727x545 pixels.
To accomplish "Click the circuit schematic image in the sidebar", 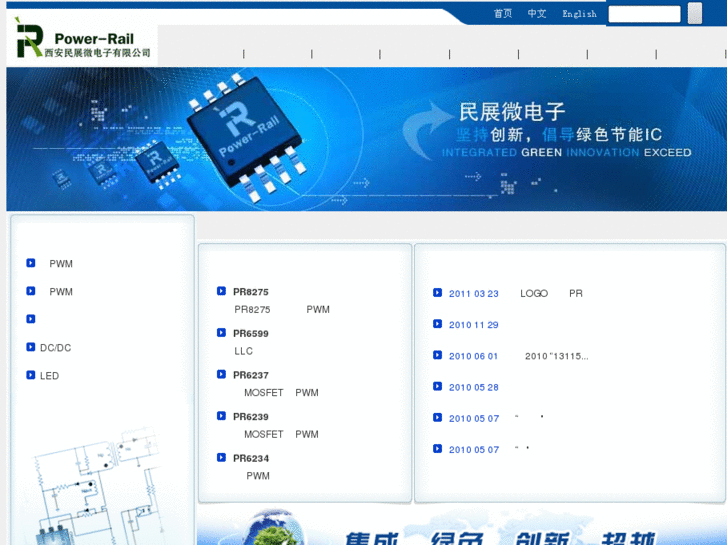I will [97, 485].
